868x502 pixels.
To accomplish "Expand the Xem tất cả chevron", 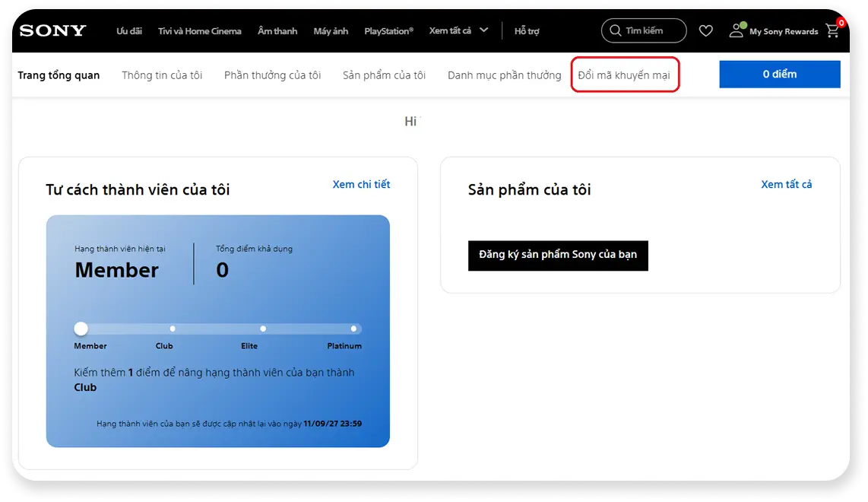I will (x=484, y=30).
